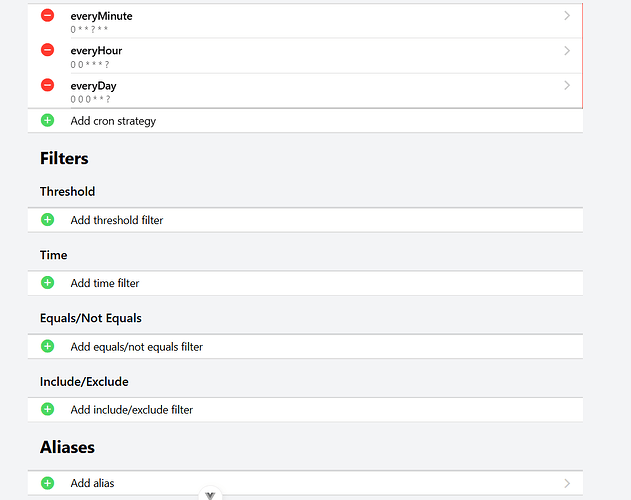Screen dimensions: 631x500
Task: Click the green plus beside Add cron strategy
Action: pyautogui.click(x=47, y=120)
